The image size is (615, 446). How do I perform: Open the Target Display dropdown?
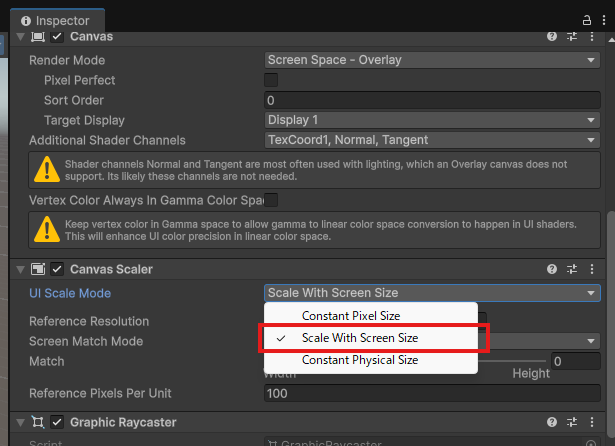click(x=432, y=120)
